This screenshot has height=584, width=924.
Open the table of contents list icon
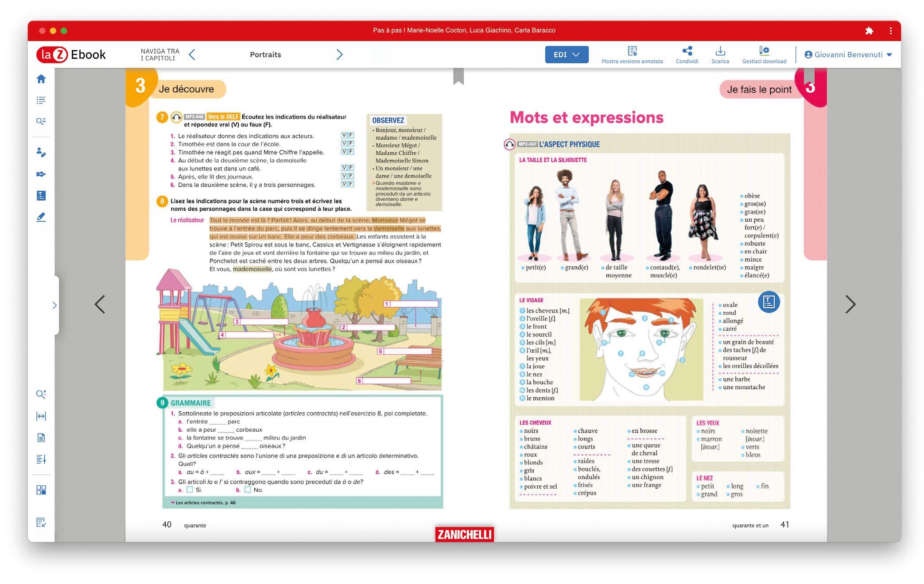click(41, 101)
